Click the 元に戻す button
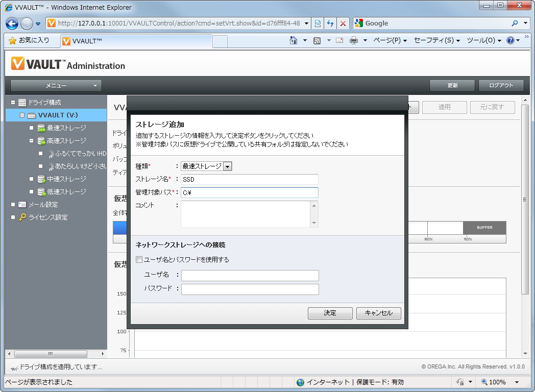 tap(492, 108)
